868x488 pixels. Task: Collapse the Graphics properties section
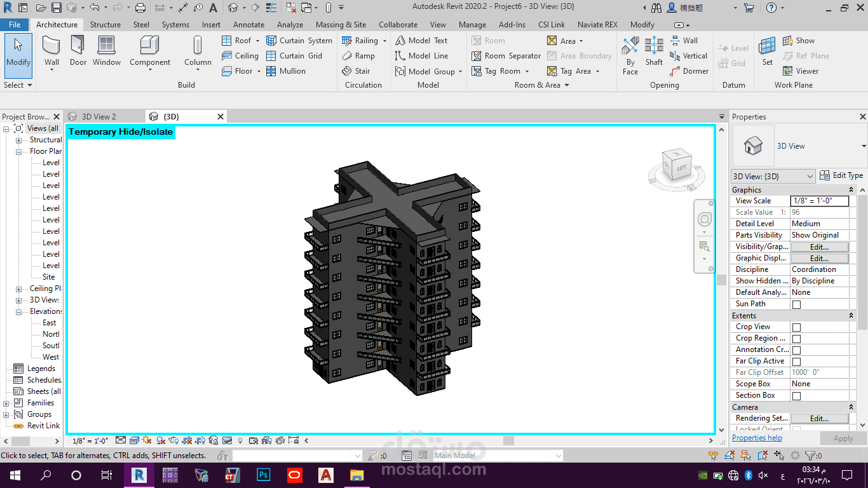[x=851, y=190]
